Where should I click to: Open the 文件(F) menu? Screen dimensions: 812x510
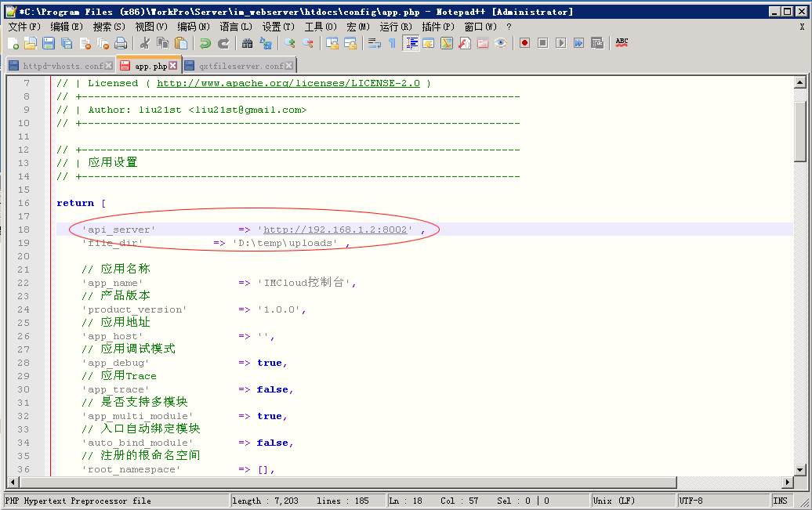tap(24, 27)
